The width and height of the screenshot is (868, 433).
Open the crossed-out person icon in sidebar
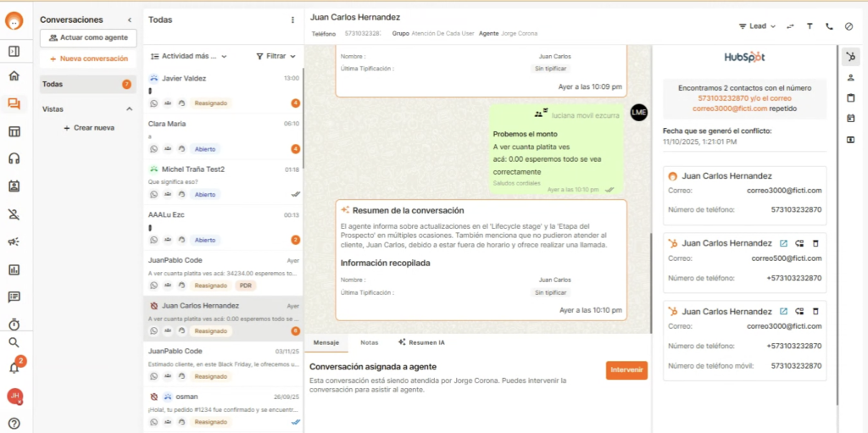[x=14, y=214]
